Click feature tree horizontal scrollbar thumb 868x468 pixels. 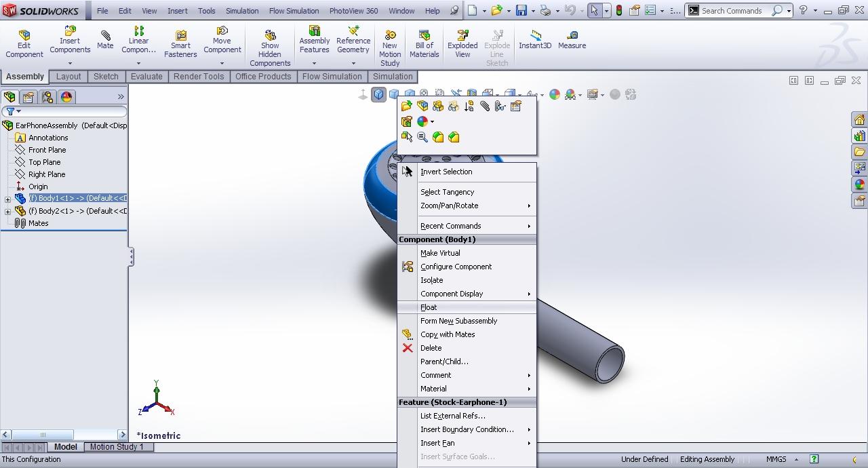[43, 435]
